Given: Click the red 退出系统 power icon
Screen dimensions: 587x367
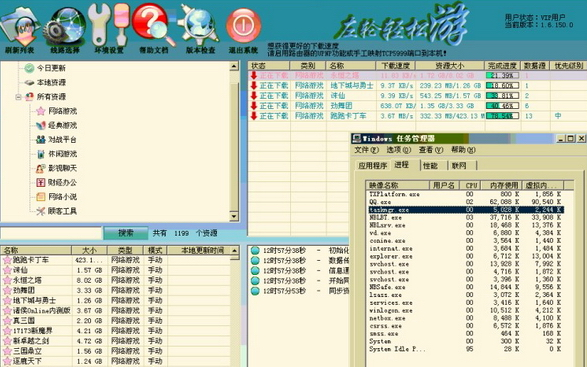Looking at the screenshot, I should click(x=243, y=25).
